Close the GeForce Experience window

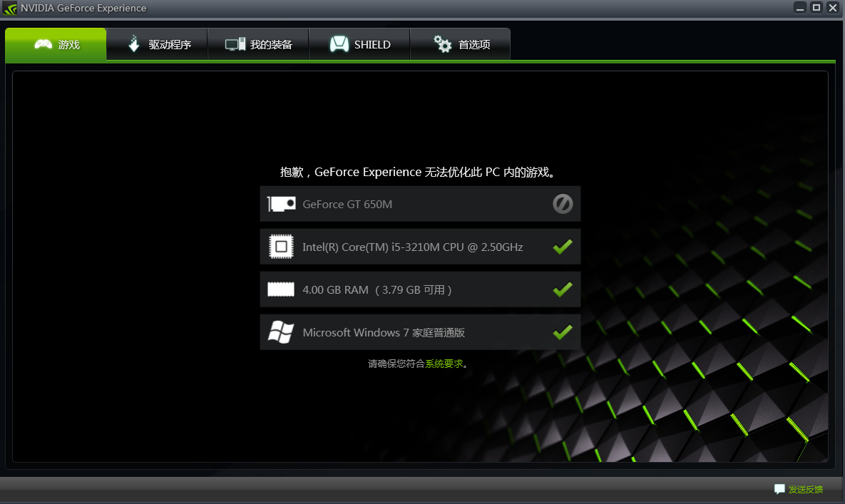(x=833, y=8)
